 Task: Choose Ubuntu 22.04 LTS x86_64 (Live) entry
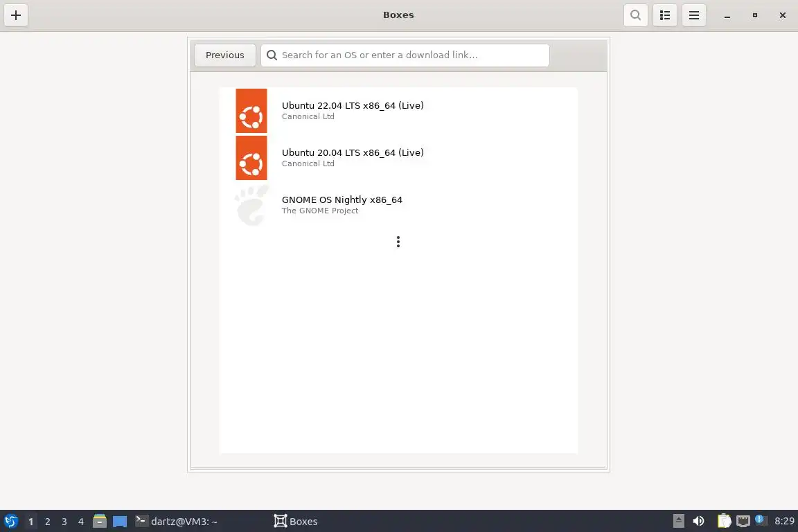point(398,111)
